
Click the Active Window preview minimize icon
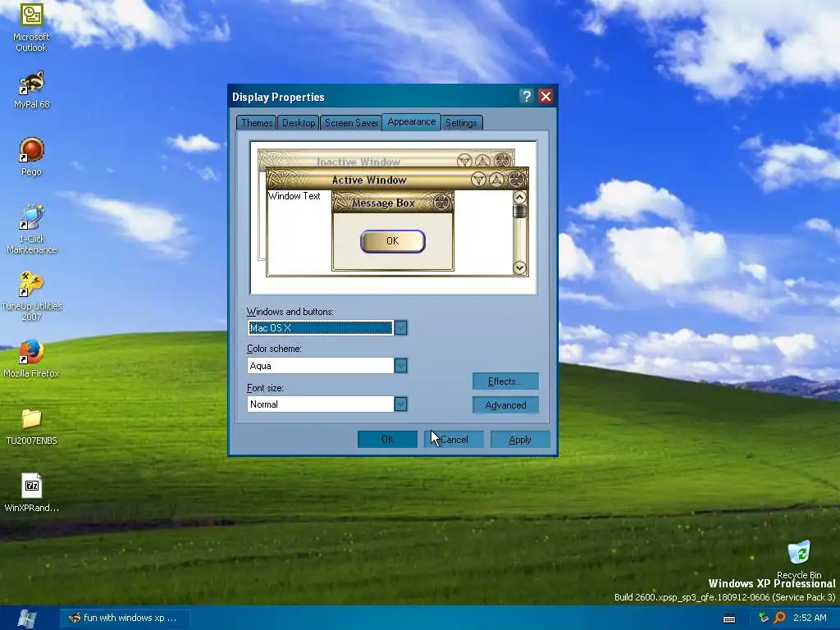click(x=478, y=180)
